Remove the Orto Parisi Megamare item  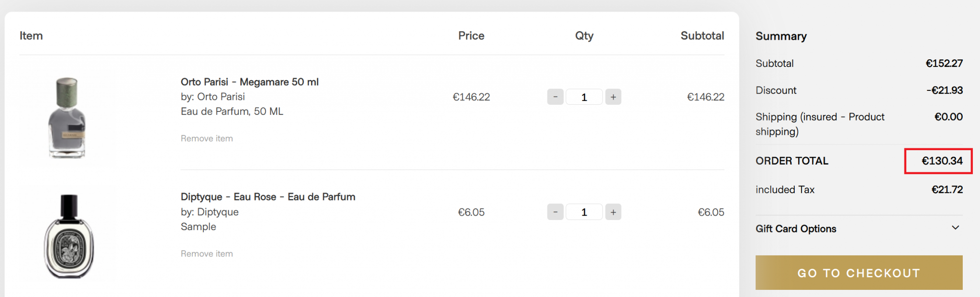click(207, 139)
